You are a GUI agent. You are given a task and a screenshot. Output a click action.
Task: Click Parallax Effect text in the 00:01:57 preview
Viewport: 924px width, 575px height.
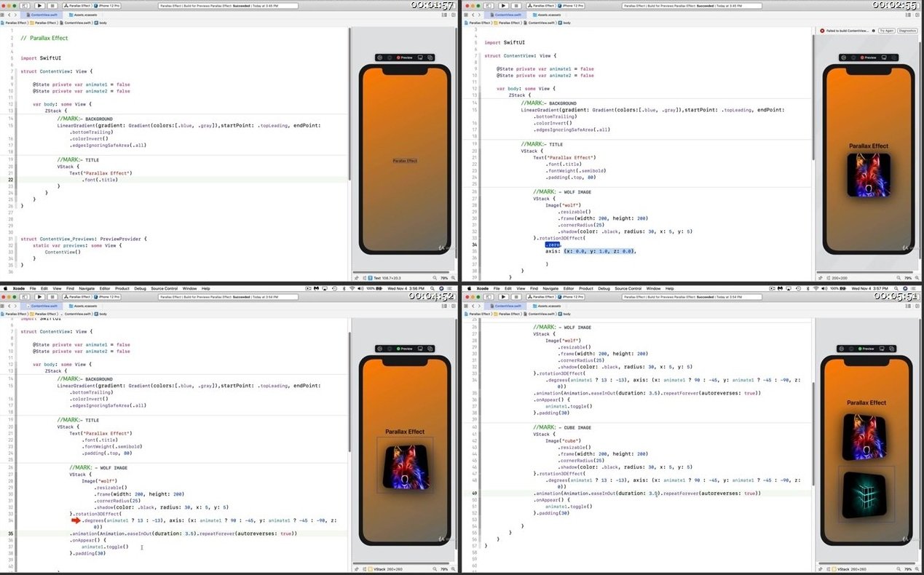pyautogui.click(x=406, y=160)
